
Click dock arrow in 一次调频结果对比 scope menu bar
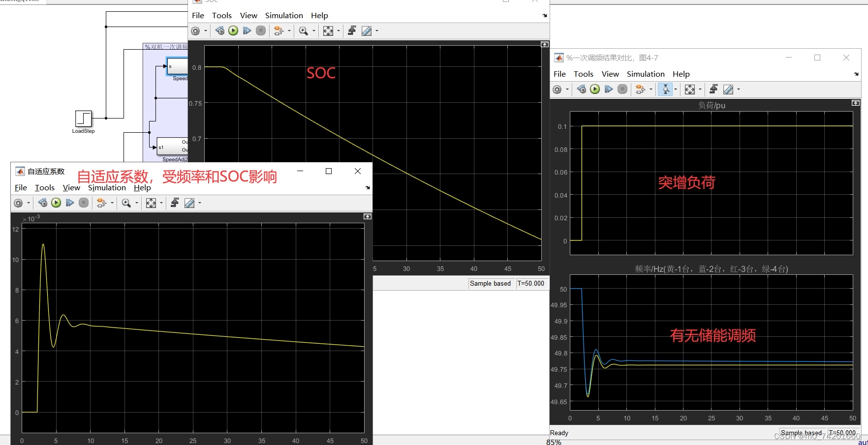856,74
